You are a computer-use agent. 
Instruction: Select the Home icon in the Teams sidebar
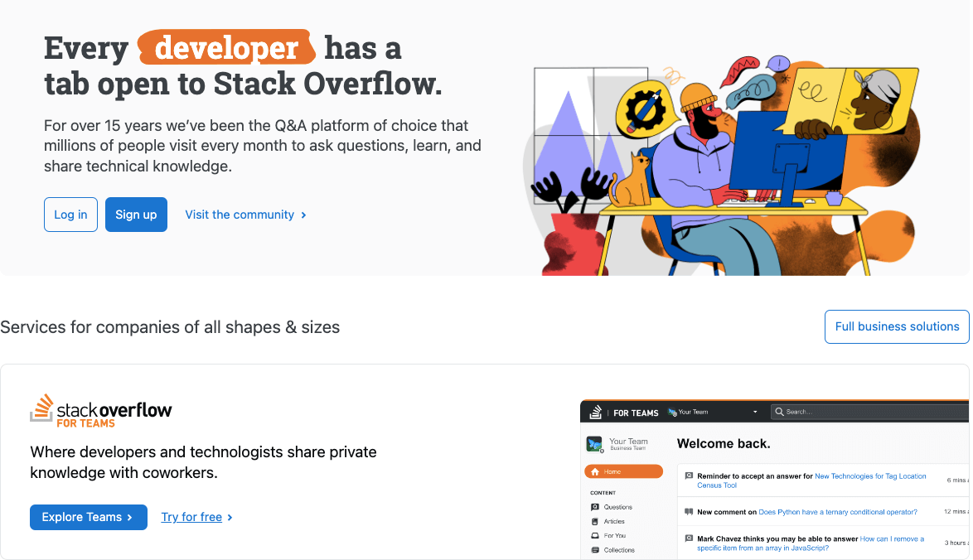[x=595, y=472]
